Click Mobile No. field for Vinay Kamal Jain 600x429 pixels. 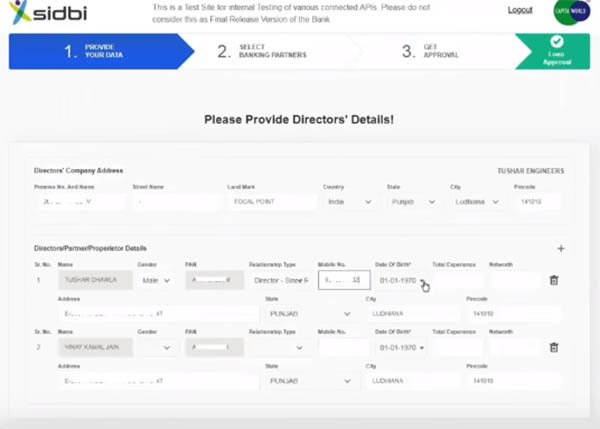343,347
